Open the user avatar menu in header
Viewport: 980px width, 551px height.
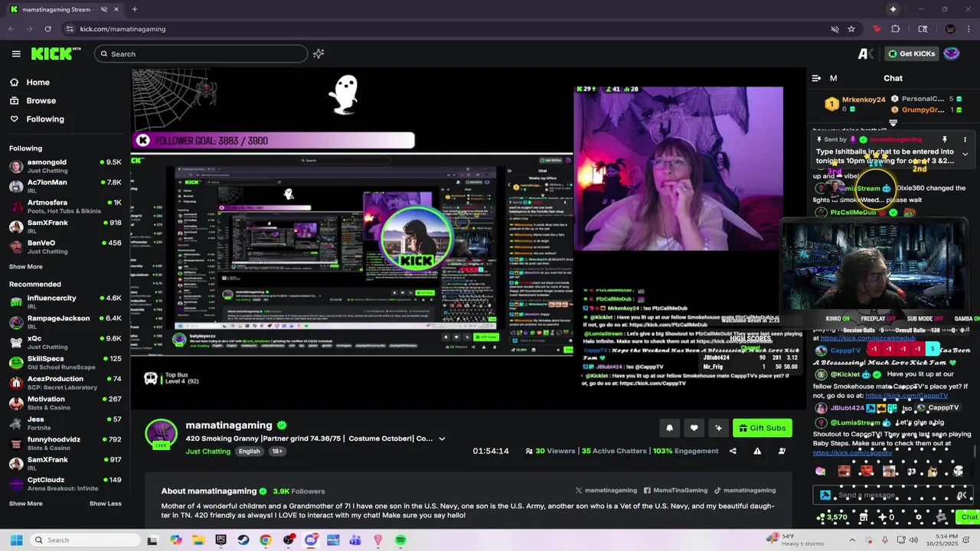point(952,54)
